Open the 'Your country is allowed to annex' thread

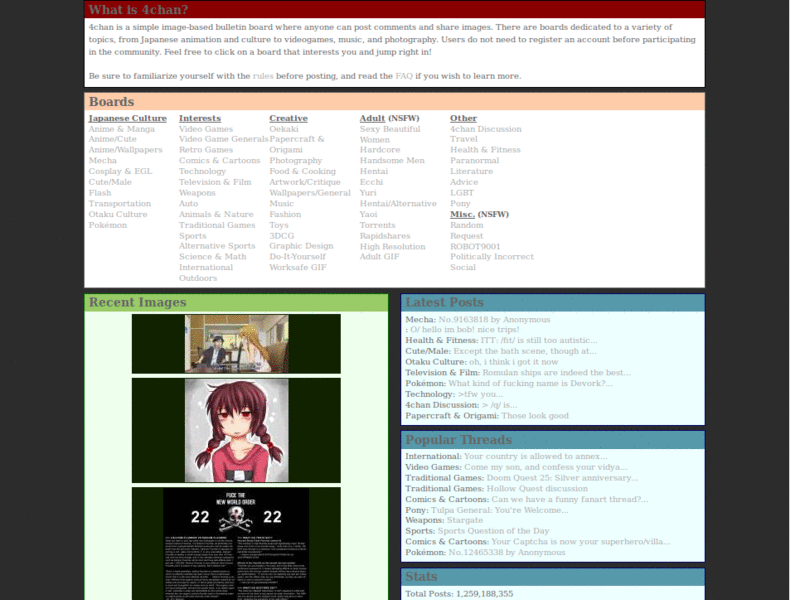(x=535, y=456)
